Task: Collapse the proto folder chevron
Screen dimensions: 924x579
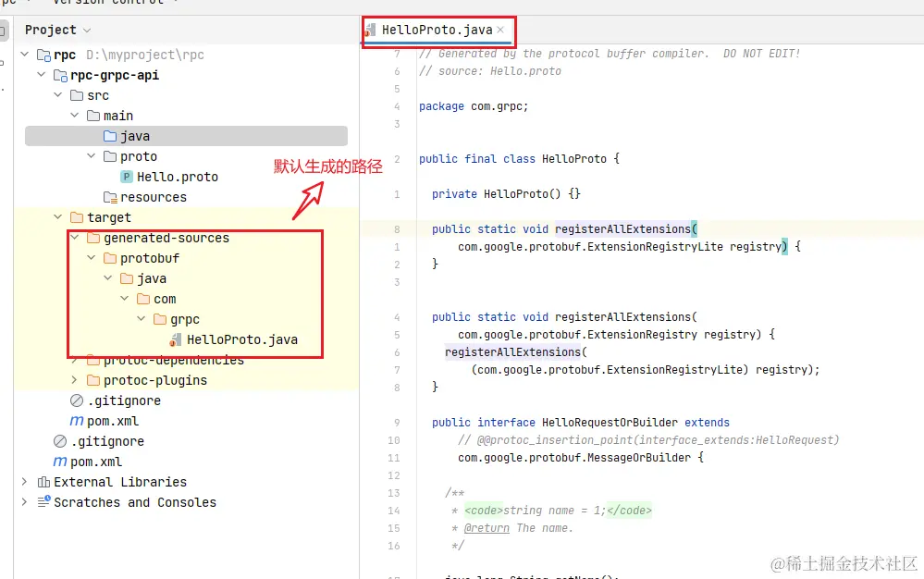Action: tap(91, 156)
